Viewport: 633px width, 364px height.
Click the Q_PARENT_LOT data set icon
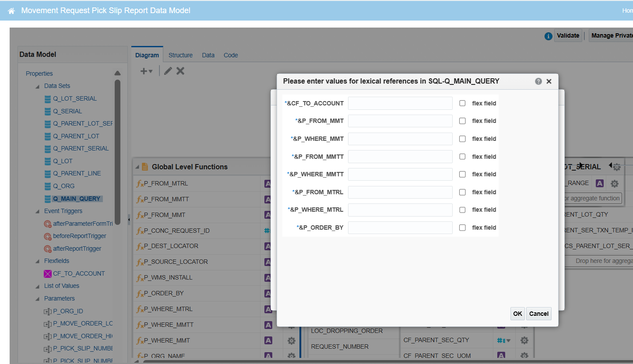coord(48,136)
